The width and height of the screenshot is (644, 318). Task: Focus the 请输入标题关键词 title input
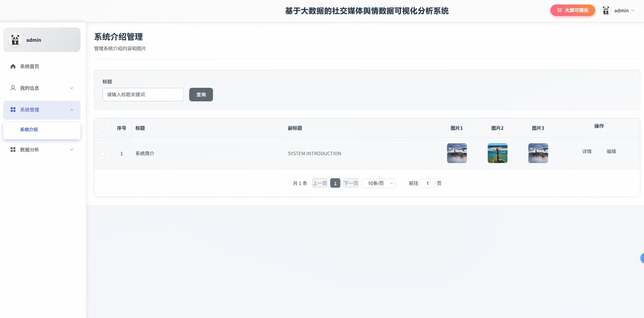point(143,95)
